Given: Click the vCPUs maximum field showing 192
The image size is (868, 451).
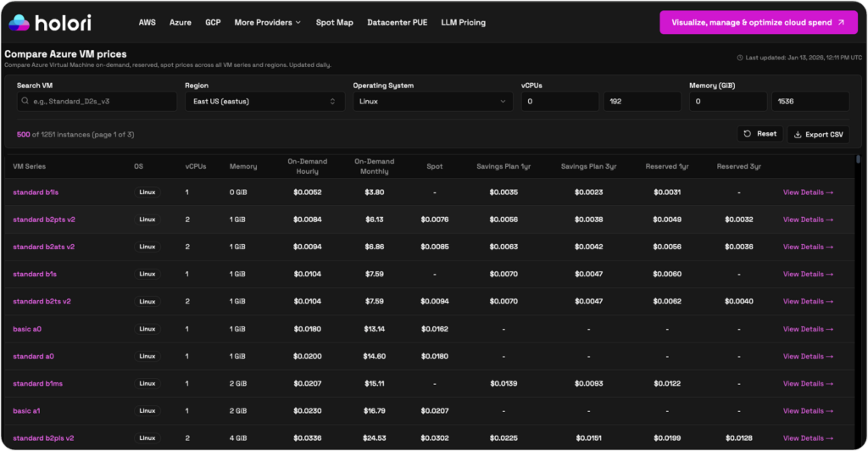Looking at the screenshot, I should (x=643, y=101).
